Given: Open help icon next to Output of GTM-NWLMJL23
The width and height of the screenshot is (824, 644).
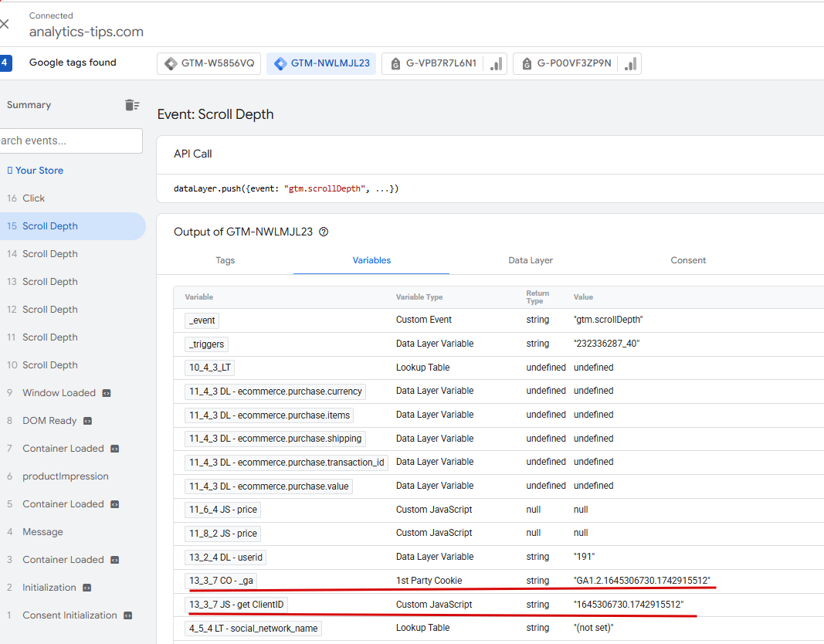Looking at the screenshot, I should pos(324,232).
